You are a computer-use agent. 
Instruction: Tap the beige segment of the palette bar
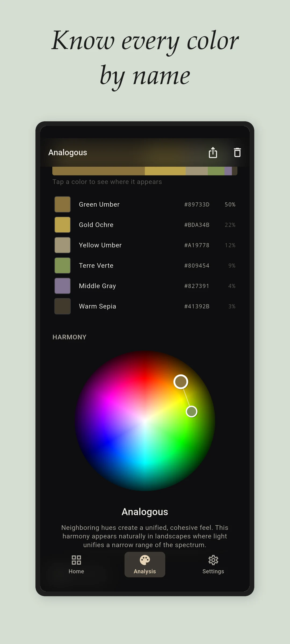click(197, 171)
